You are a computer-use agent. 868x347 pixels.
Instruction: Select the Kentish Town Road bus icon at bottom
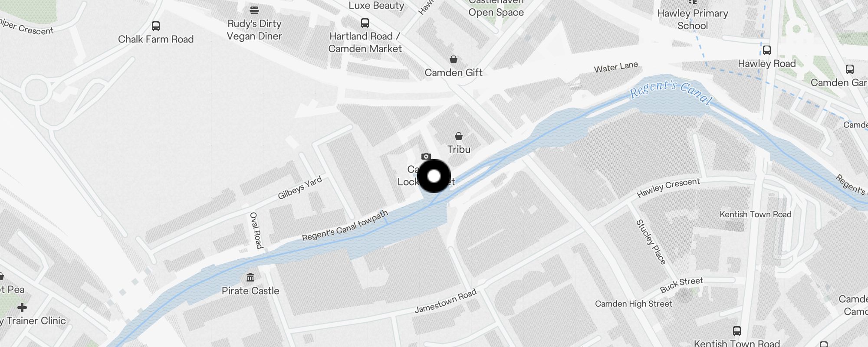[x=736, y=331]
